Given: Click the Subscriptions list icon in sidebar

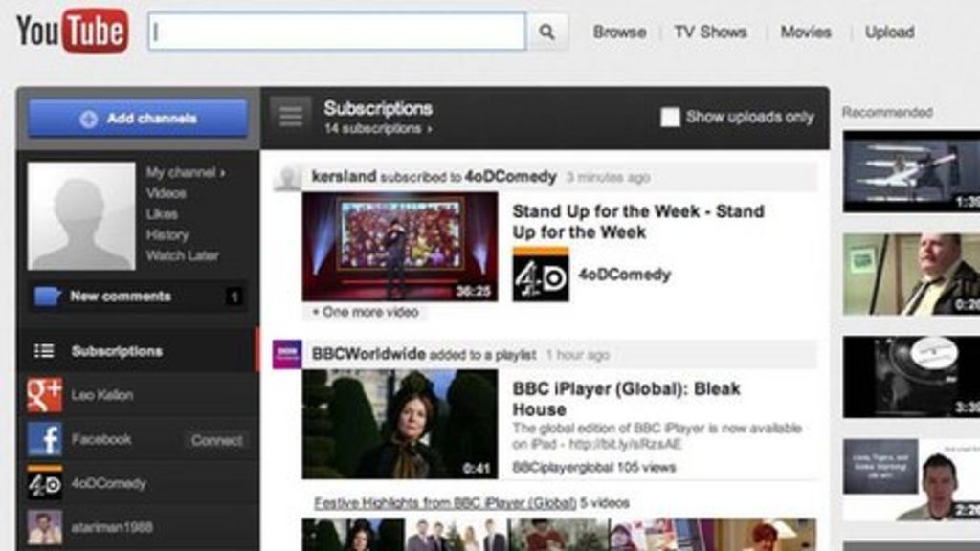Looking at the screenshot, I should [44, 351].
